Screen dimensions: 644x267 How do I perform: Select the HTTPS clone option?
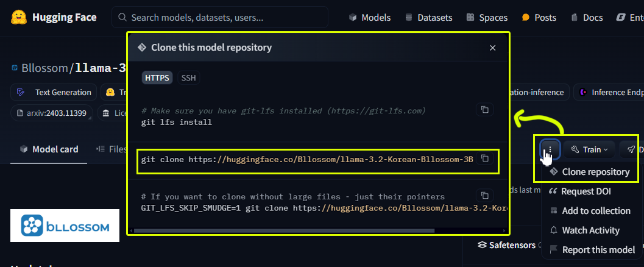coord(157,78)
